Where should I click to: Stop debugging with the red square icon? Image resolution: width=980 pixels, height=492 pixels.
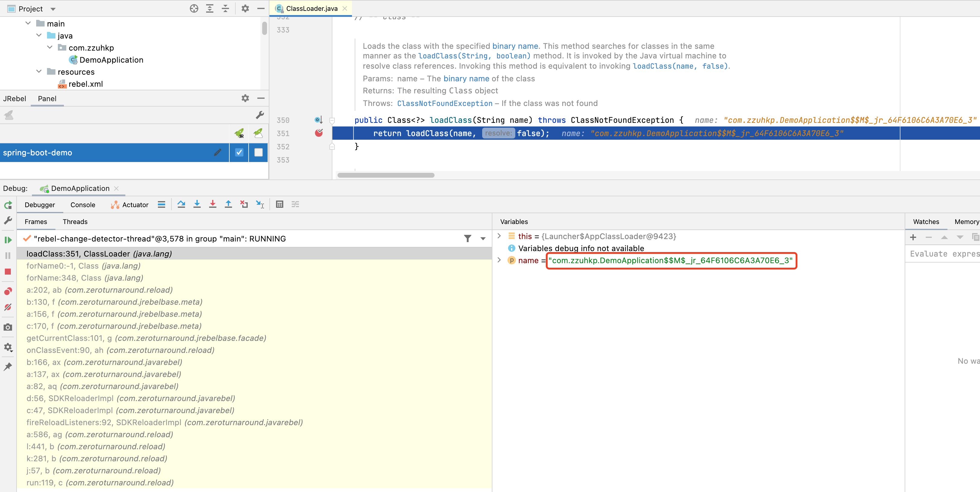click(x=8, y=272)
